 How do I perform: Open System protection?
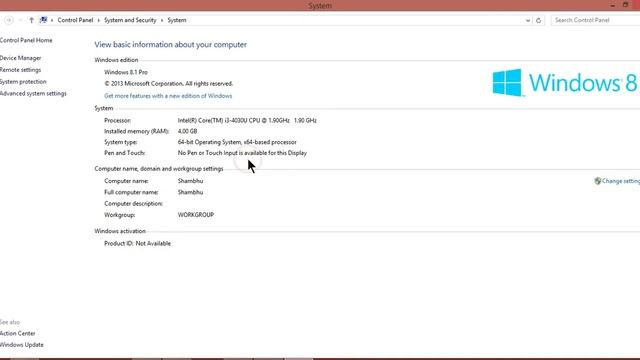point(23,82)
